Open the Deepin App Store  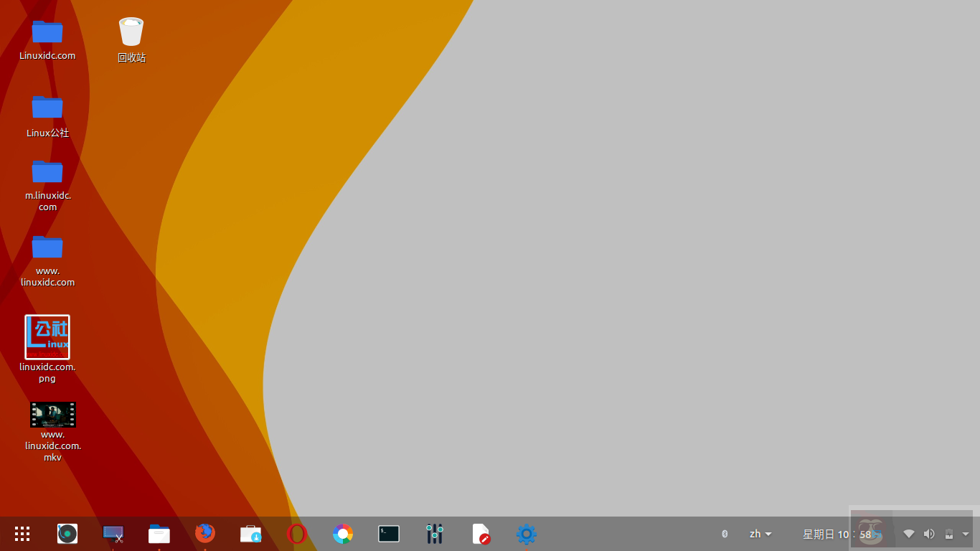tap(250, 534)
